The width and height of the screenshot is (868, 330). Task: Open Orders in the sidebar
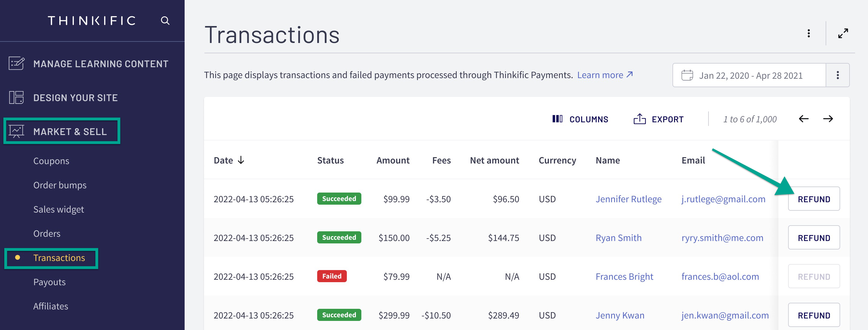click(x=47, y=233)
